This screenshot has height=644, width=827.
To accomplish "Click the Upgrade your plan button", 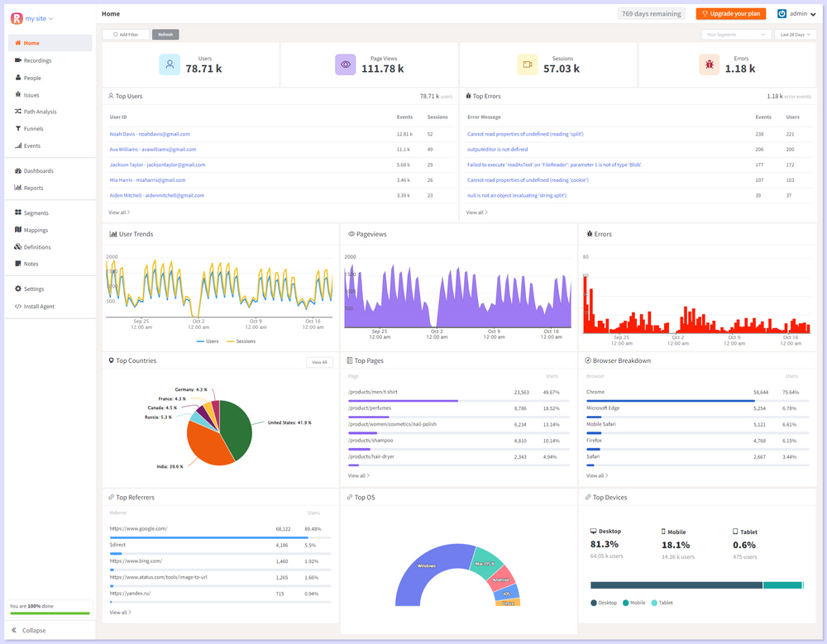I will [731, 13].
